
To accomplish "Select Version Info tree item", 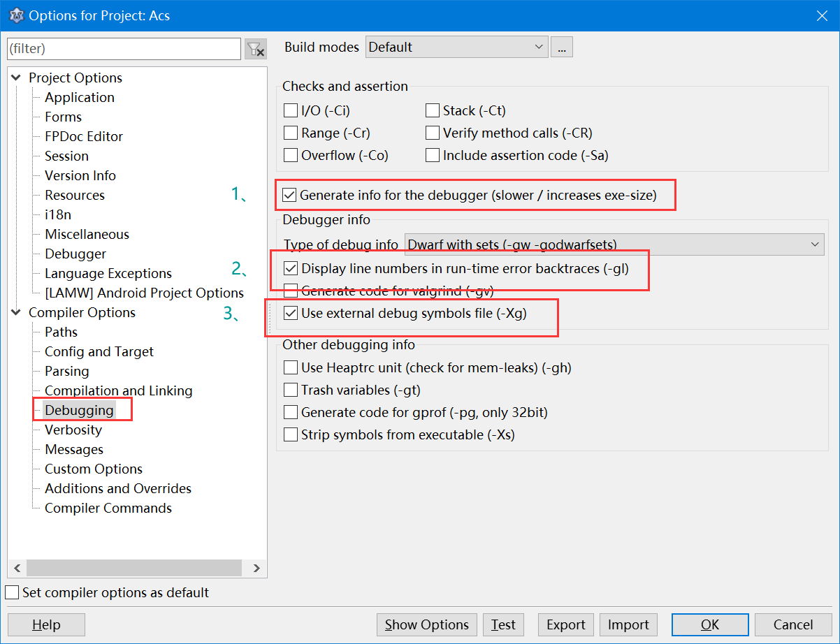I will (x=80, y=175).
